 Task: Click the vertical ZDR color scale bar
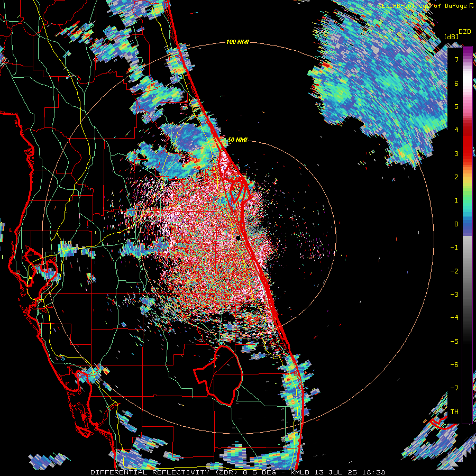tap(467, 235)
